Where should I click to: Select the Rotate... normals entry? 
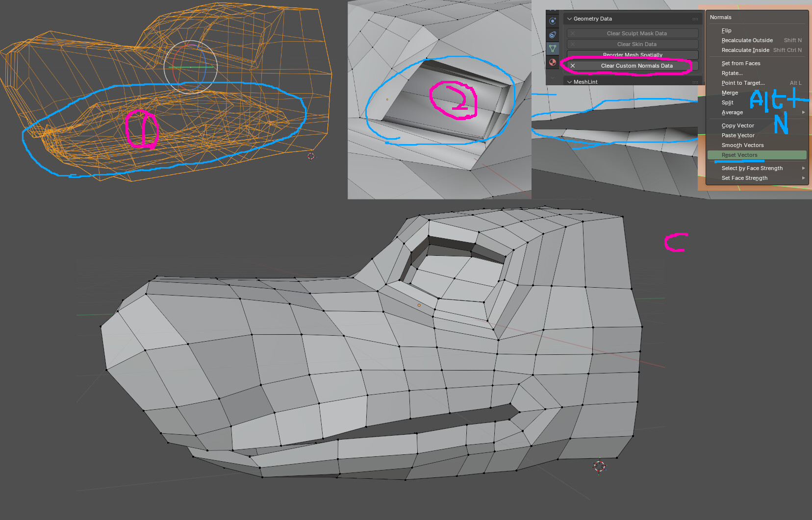(x=757, y=73)
